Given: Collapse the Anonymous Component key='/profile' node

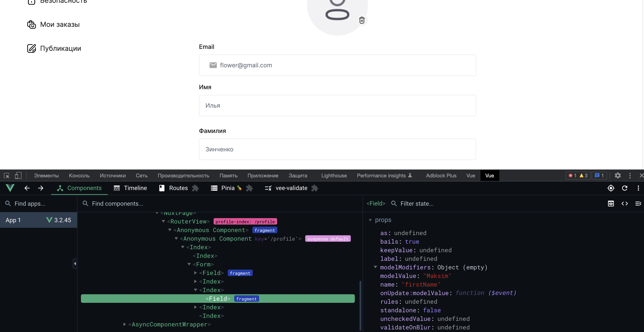Looking at the screenshot, I should point(176,238).
